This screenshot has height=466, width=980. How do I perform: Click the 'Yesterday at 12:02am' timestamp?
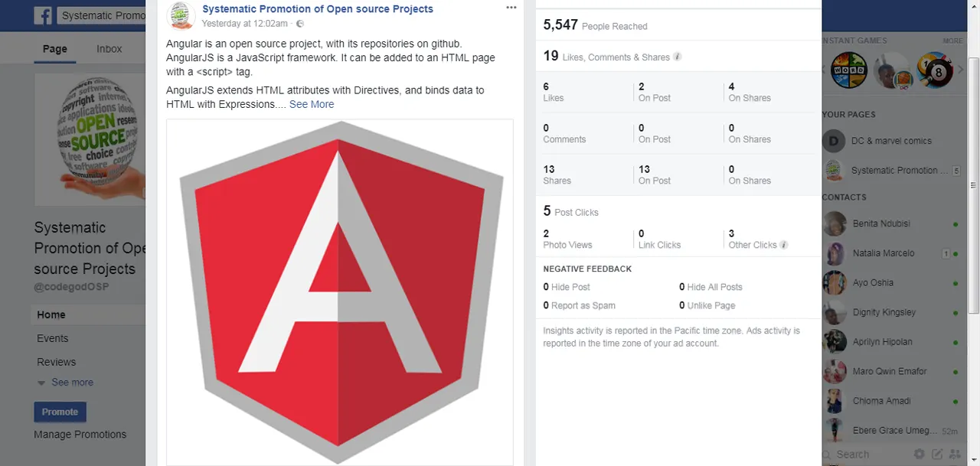[x=245, y=24]
